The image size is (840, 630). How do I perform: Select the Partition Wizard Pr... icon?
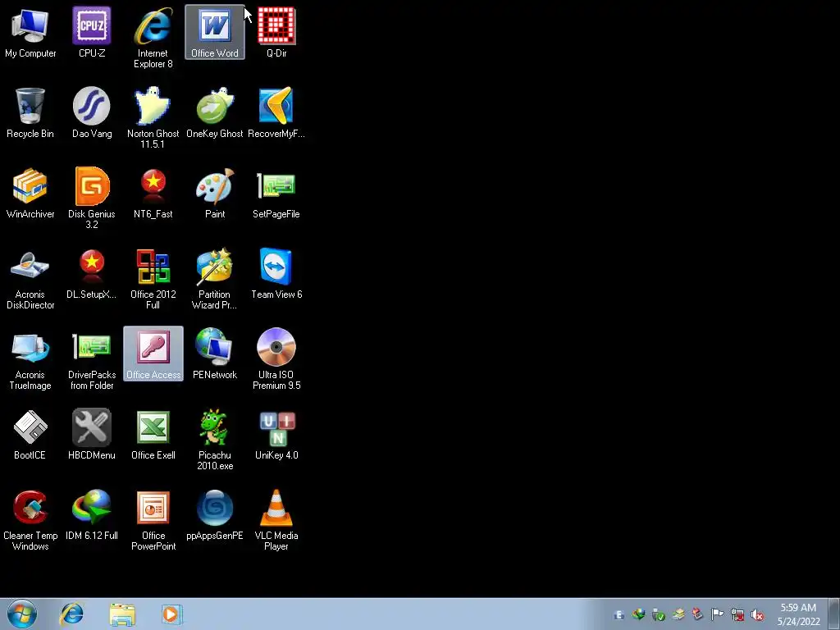point(215,279)
